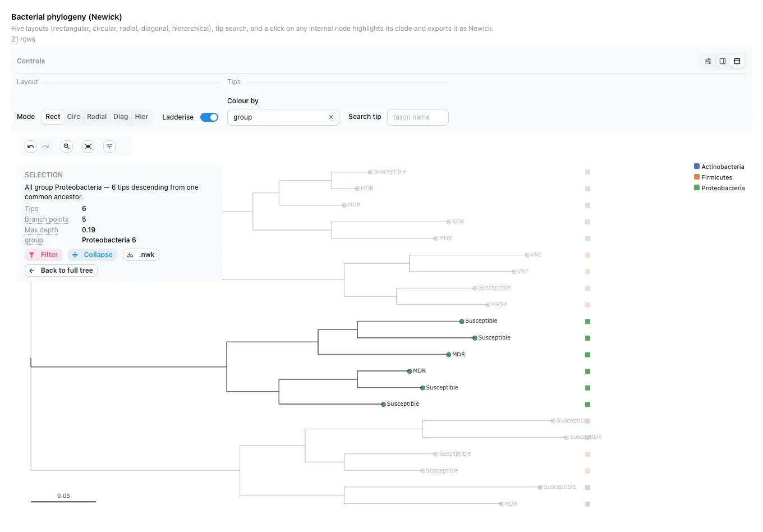
Task: Export the clade as .nwk file
Action: [x=141, y=255]
